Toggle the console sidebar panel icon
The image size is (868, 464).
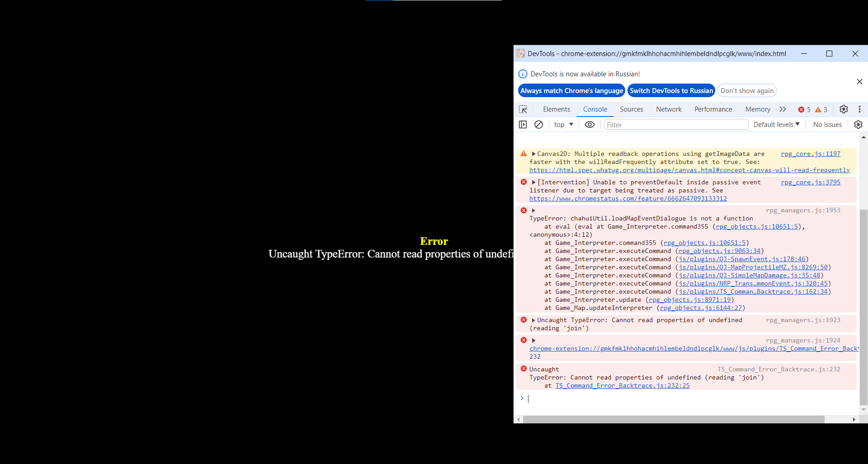coord(523,125)
